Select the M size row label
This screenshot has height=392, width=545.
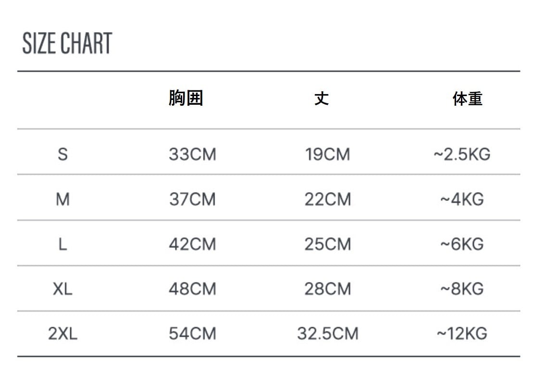[62, 199]
